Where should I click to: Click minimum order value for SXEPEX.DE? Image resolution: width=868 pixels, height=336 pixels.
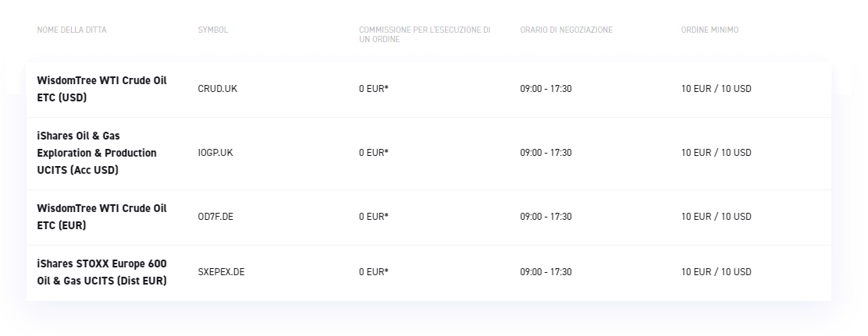click(x=717, y=272)
